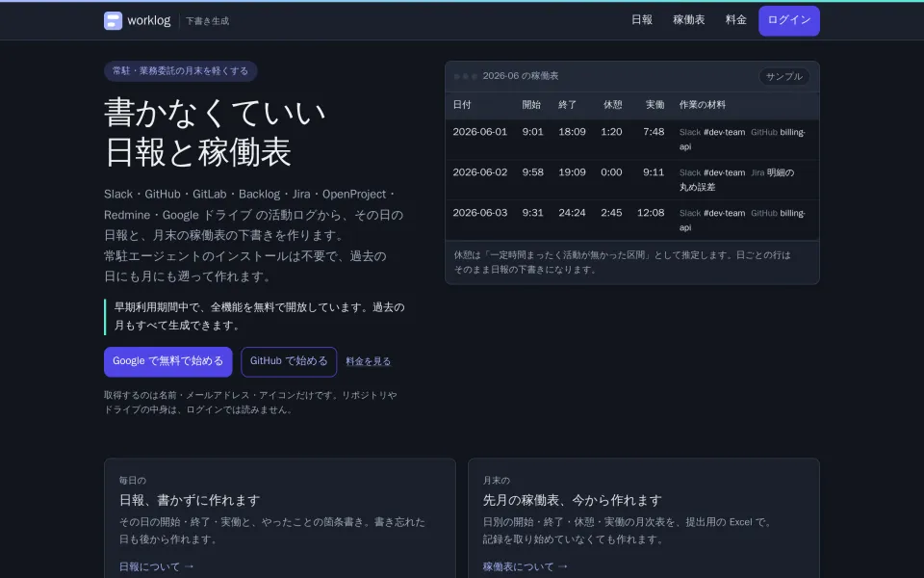Viewport: 924px width, 578px height.
Task: Click the 18:09 end time cell
Action: [x=572, y=132]
